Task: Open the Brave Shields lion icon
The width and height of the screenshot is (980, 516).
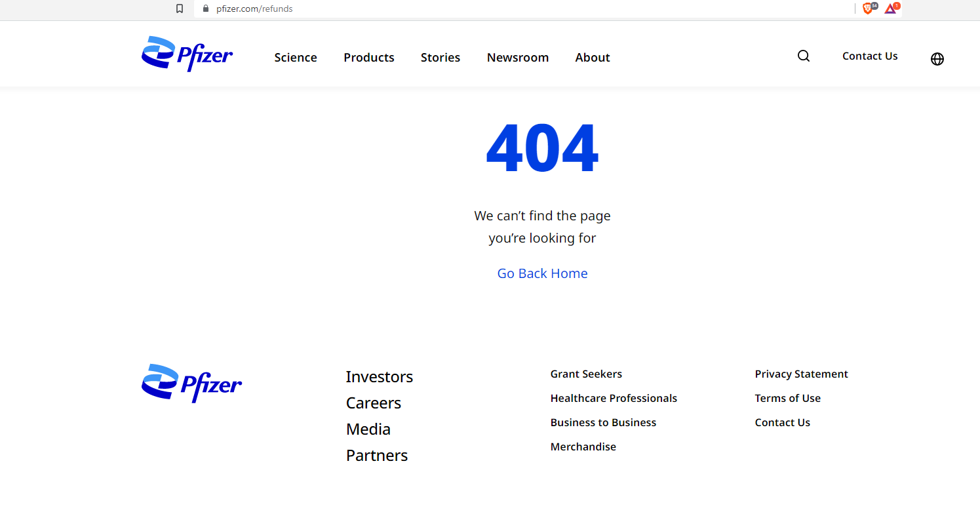Action: [869, 8]
